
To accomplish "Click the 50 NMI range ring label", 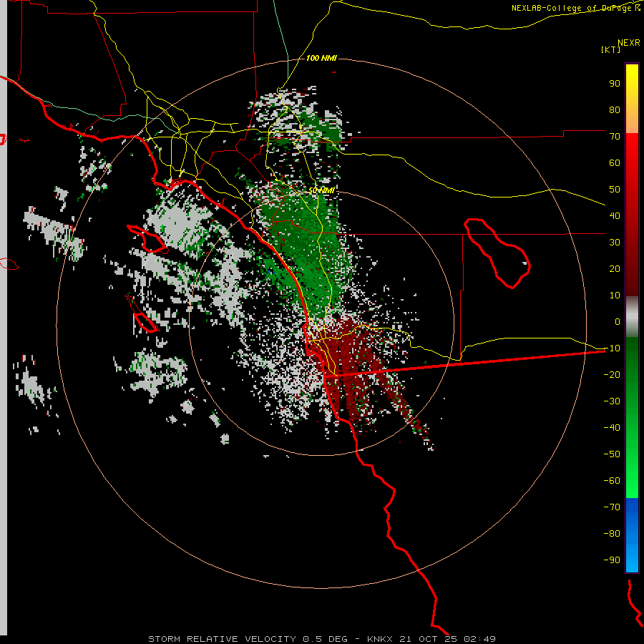I will (321, 190).
